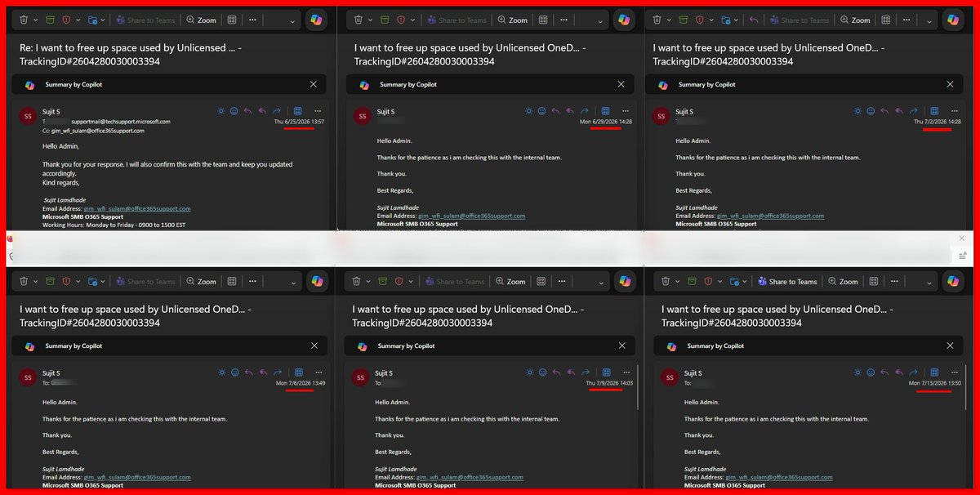Expand report dropdown arrow in 7/13/2026 window
The image size is (980, 495).
click(720, 282)
